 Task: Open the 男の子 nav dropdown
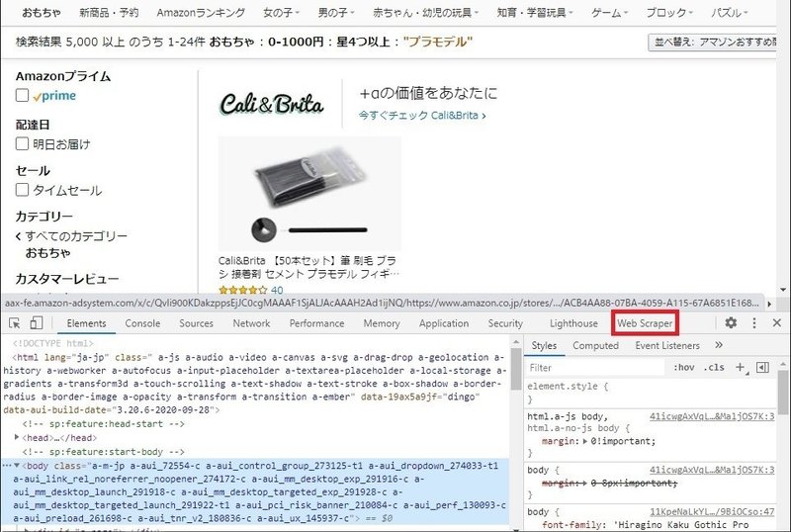336,12
